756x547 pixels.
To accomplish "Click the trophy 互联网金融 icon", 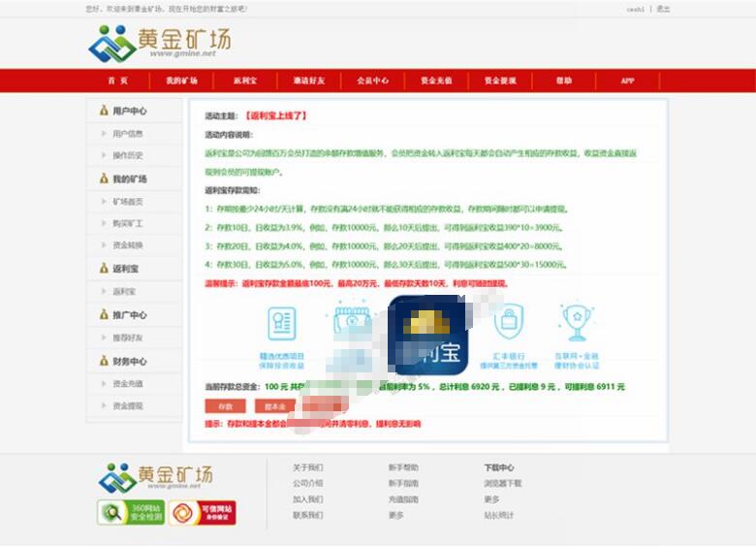I will click(x=576, y=322).
